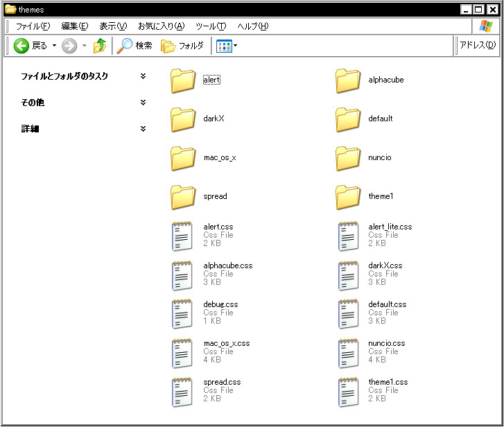The height and width of the screenshot is (427, 504).
Task: Open the Back button history dropdown arrow
Action: [x=54, y=46]
